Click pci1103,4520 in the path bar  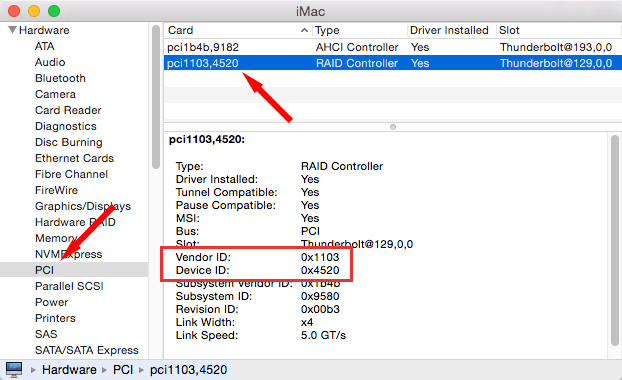pyautogui.click(x=188, y=370)
